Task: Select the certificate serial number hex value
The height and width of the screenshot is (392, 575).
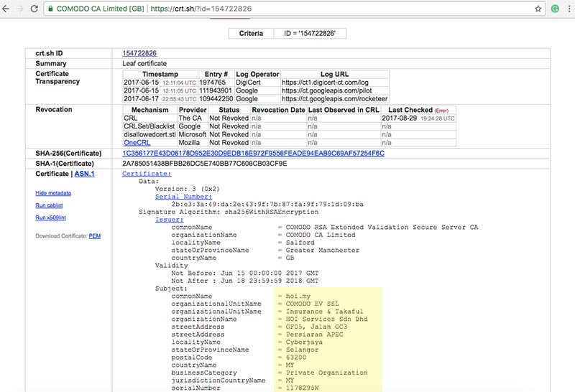Action: pyautogui.click(x=267, y=204)
